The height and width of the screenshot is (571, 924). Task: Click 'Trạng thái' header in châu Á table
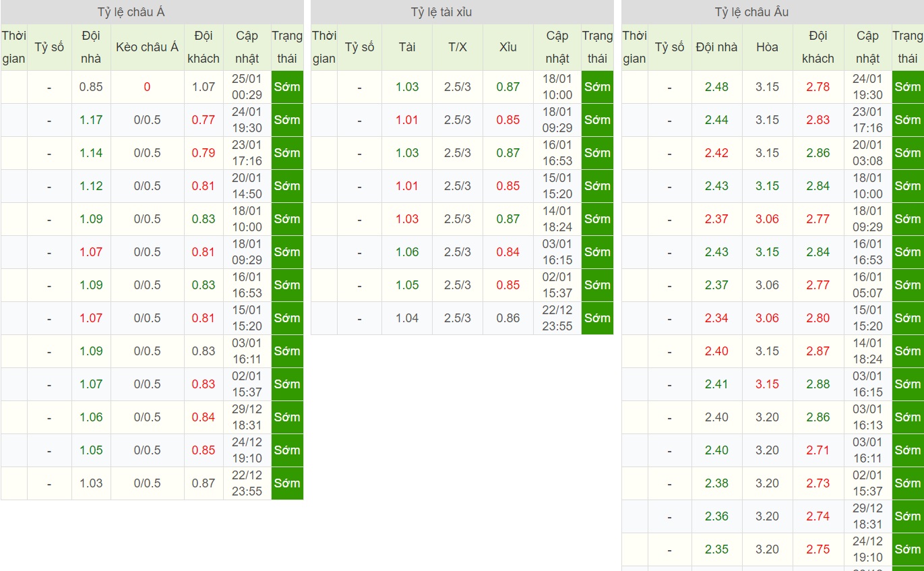[287, 47]
